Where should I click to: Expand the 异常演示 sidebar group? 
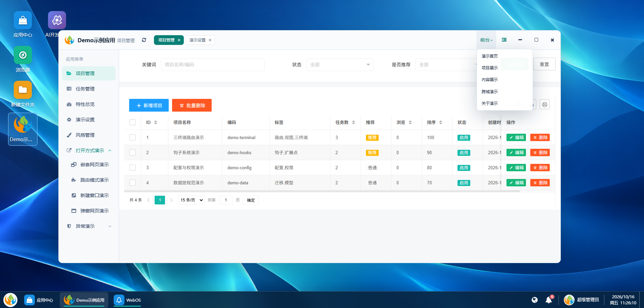89,226
